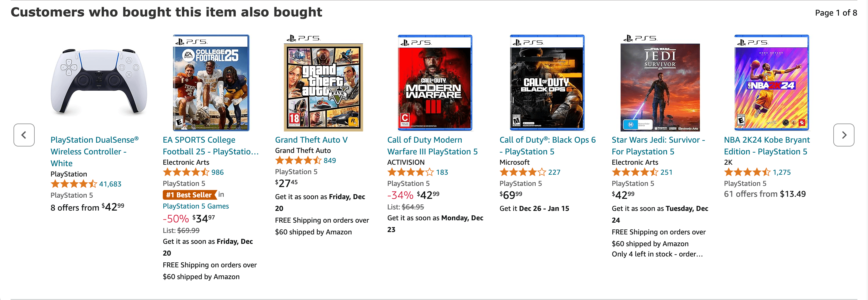Click the previous page carousel arrow

[x=24, y=135]
